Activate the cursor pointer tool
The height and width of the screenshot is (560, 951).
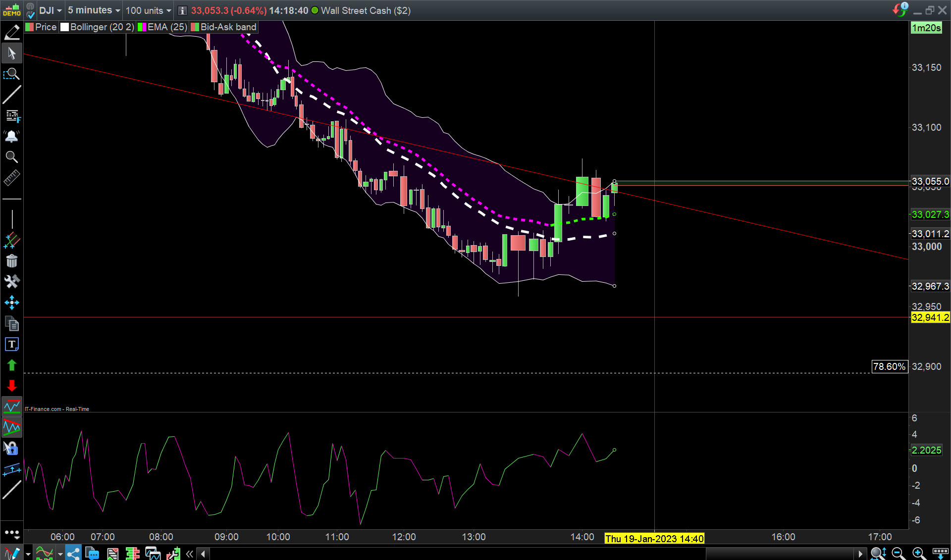coord(11,53)
